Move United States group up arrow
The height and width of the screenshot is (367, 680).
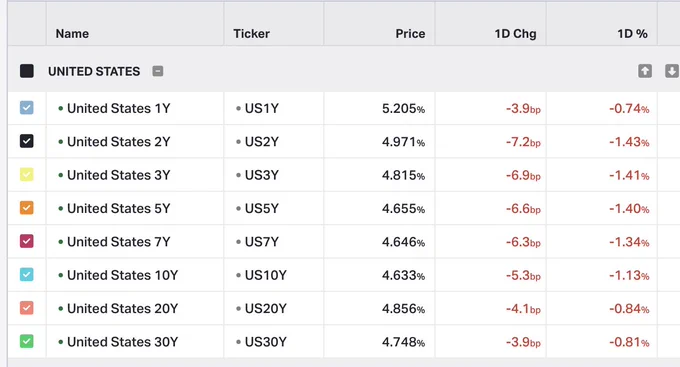645,71
